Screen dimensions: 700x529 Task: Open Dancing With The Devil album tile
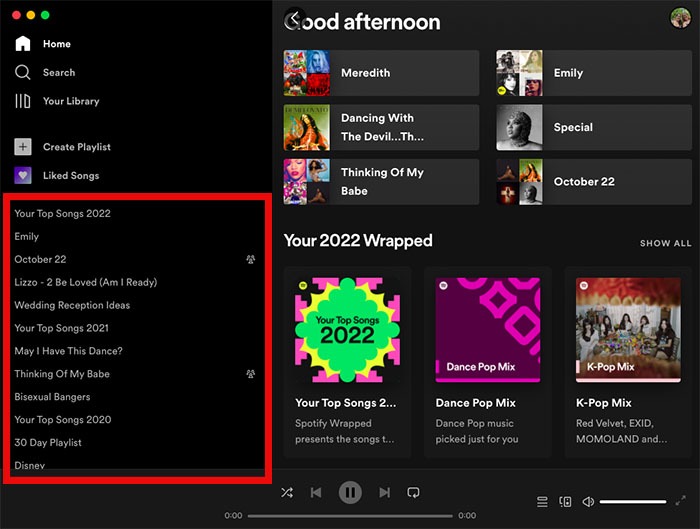[x=381, y=127]
